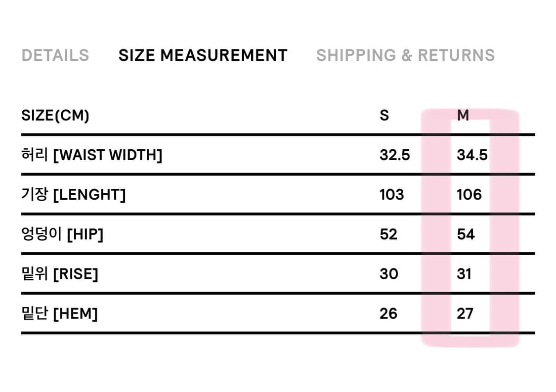This screenshot has width=556, height=392.
Task: Select the SIZE MEASUREMENT tab
Action: pyautogui.click(x=203, y=55)
